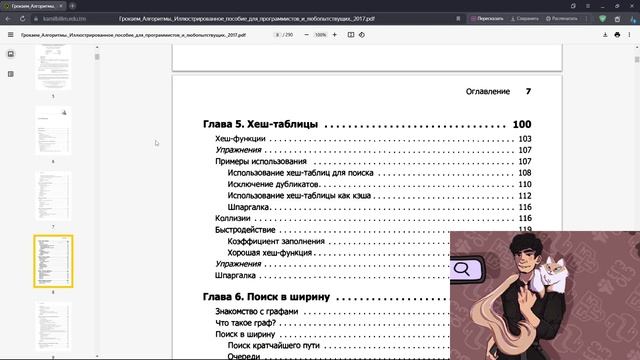640x360 pixels.
Task: Toggle the PDF sidebar menu icon
Action: pos(11,35)
